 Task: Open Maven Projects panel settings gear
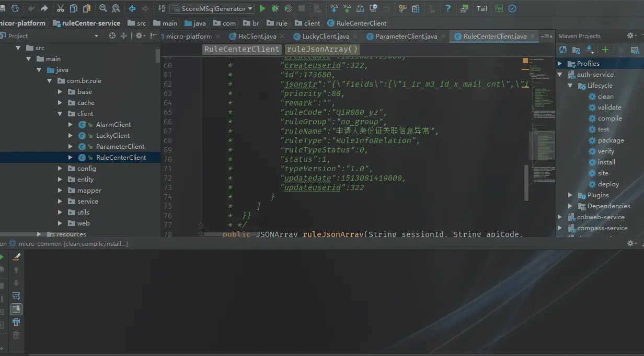pos(631,35)
